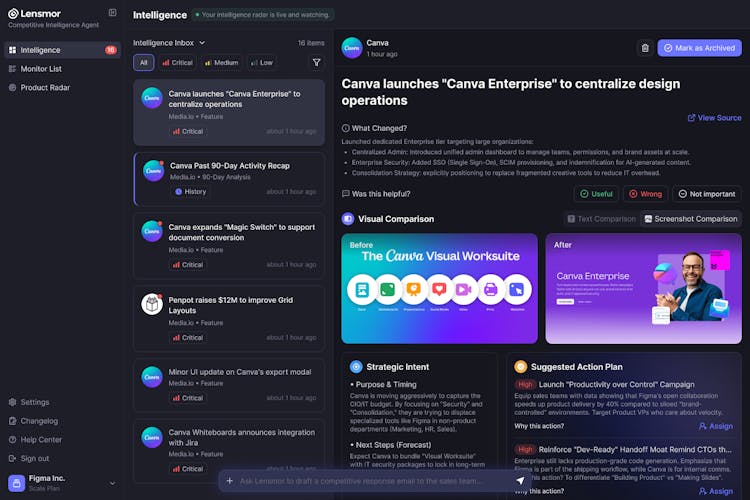
Task: Click the trash delete icon
Action: pyautogui.click(x=645, y=48)
